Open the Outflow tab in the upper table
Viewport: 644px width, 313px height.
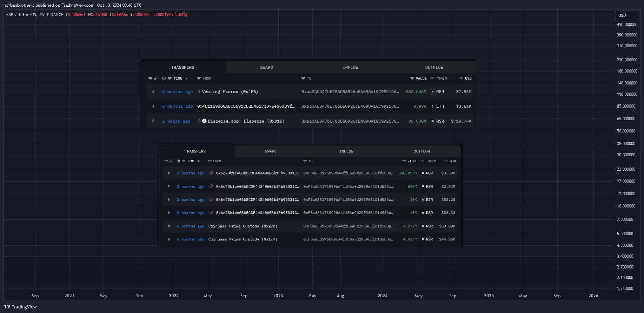(434, 67)
